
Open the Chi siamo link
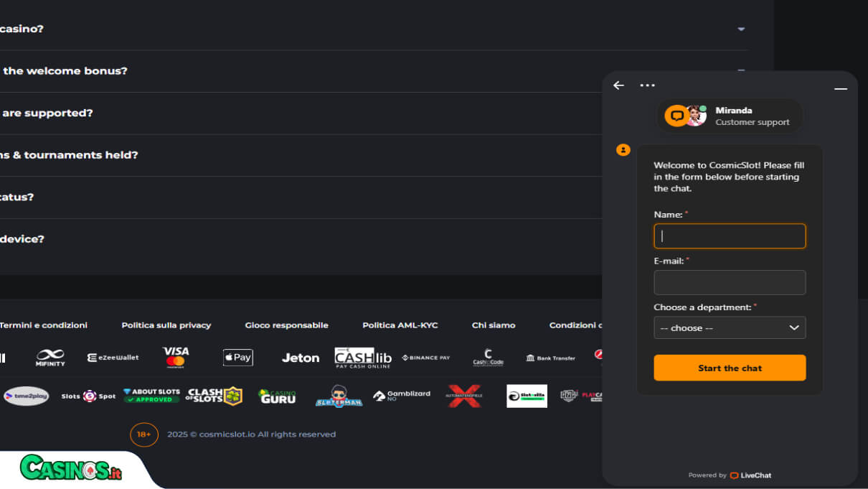point(494,325)
